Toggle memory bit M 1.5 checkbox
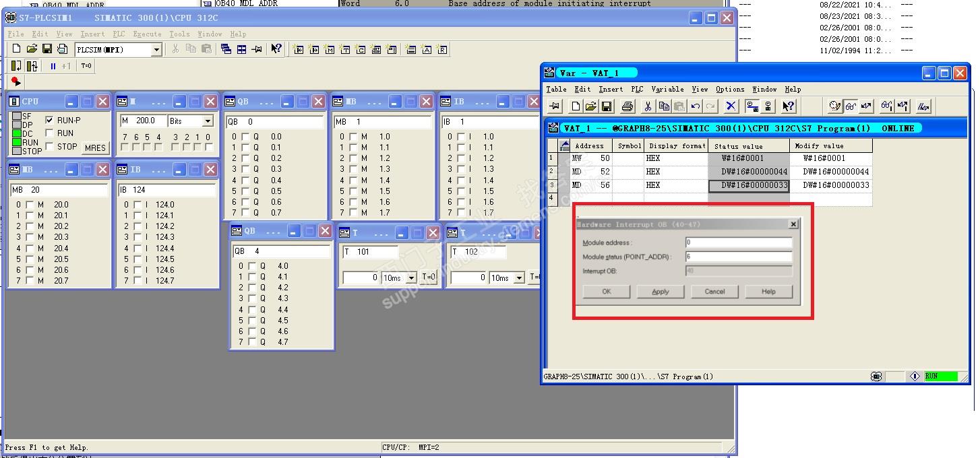The height and width of the screenshot is (458, 980). coord(353,191)
